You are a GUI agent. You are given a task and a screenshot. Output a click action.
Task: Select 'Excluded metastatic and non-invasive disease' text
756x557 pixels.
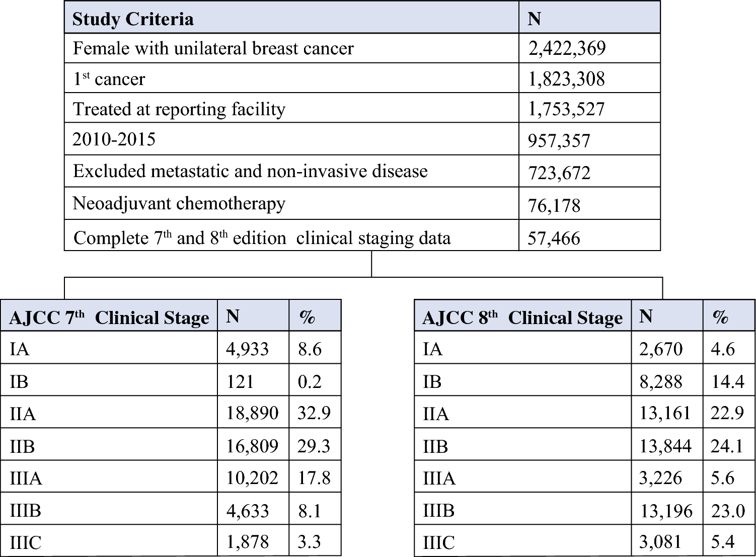250,171
